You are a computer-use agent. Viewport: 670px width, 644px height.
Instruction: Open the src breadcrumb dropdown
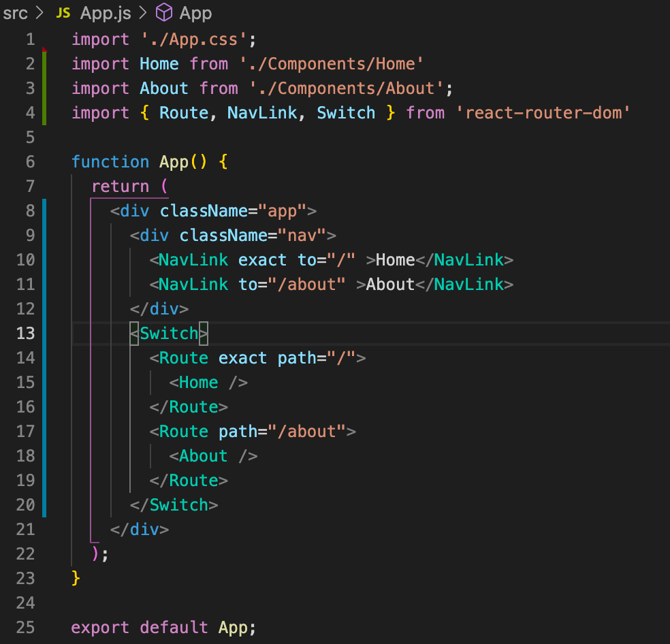(15, 12)
